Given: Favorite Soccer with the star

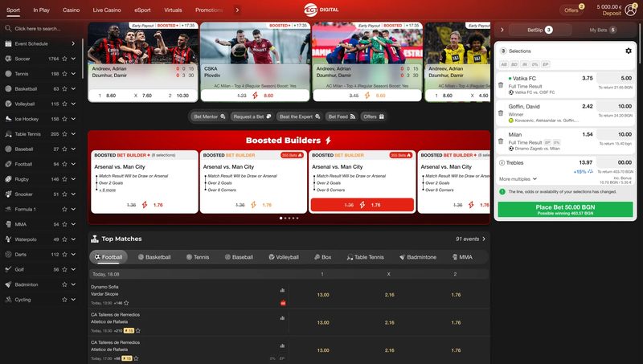Looking at the screenshot, I should (x=64, y=59).
